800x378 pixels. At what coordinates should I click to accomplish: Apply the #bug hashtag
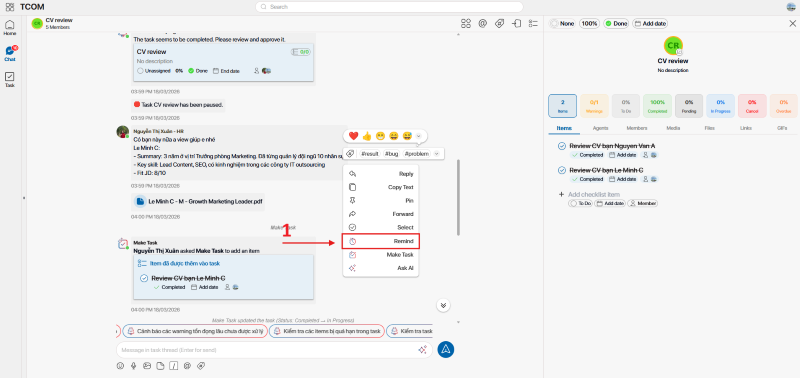[x=391, y=154]
